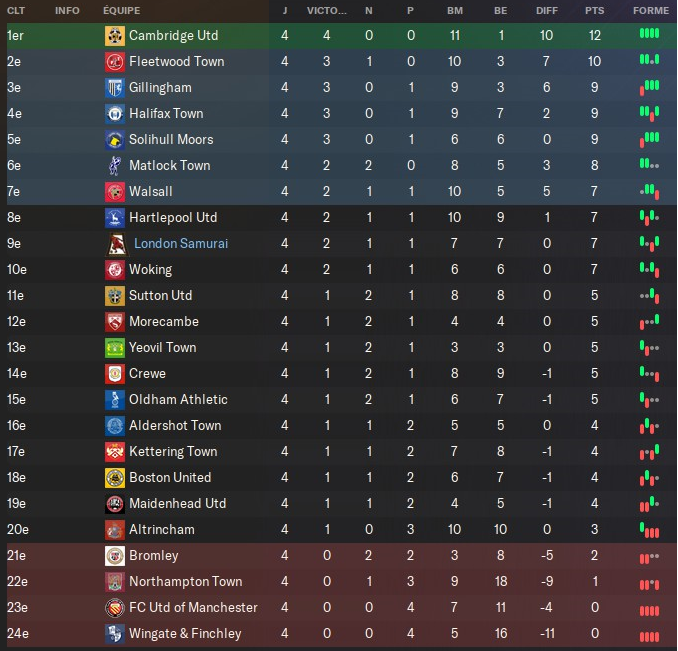678x651 pixels.
Task: Open the Hartlepool Utd team name
Action: [x=173, y=218]
